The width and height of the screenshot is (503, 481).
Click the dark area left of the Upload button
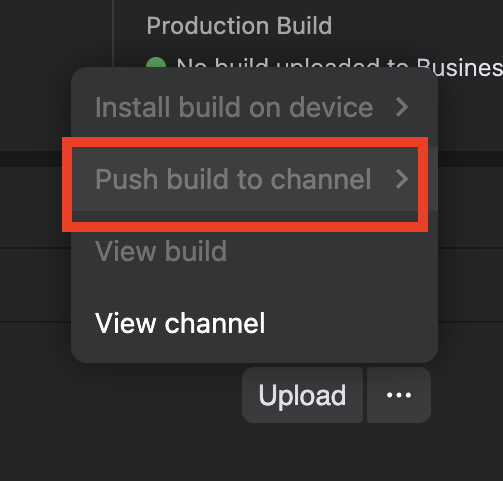point(150,395)
